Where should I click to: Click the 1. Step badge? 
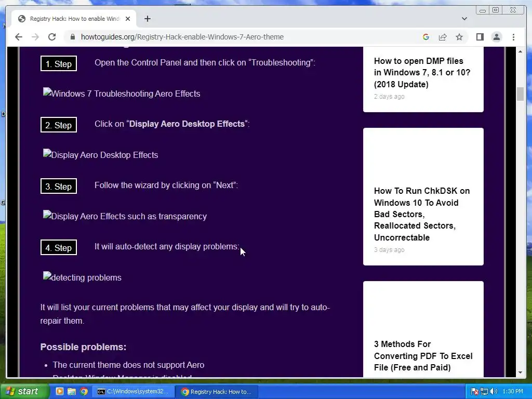59,63
